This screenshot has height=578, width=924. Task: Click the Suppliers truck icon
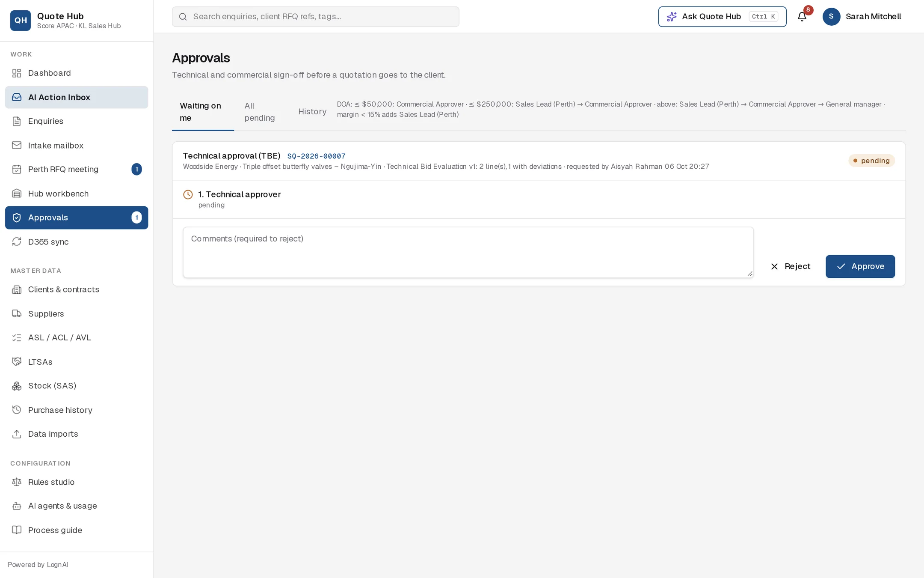pyautogui.click(x=17, y=314)
